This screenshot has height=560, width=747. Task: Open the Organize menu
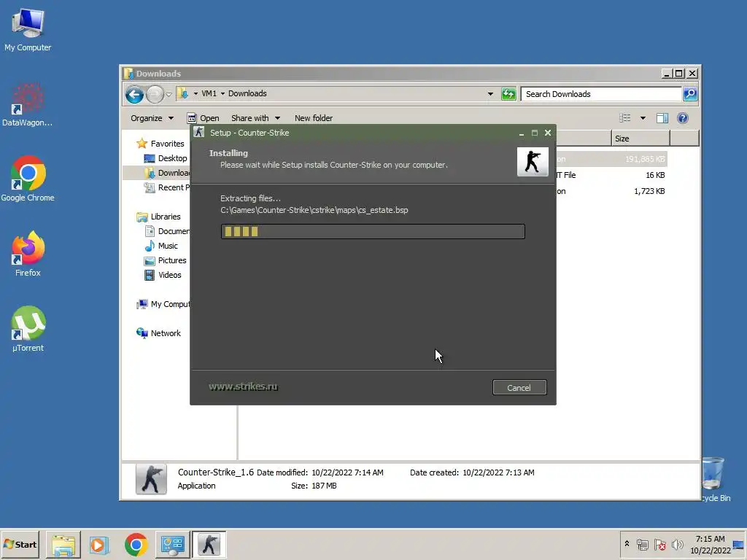click(x=152, y=118)
